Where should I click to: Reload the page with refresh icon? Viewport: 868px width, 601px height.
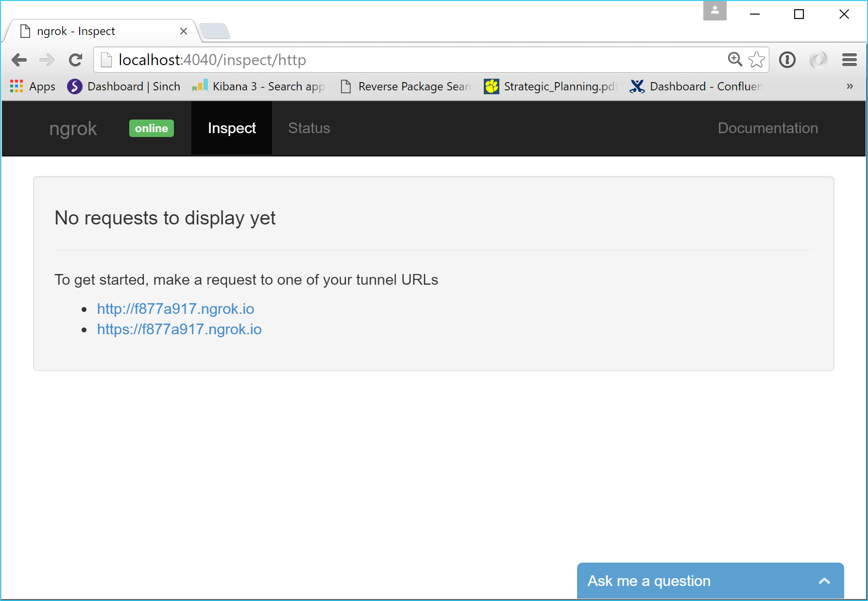pyautogui.click(x=75, y=60)
